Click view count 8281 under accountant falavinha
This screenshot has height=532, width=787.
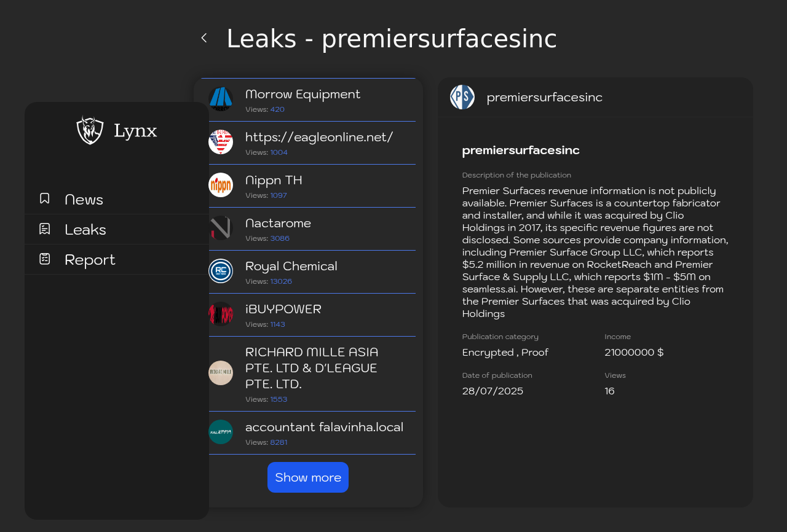coord(279,442)
